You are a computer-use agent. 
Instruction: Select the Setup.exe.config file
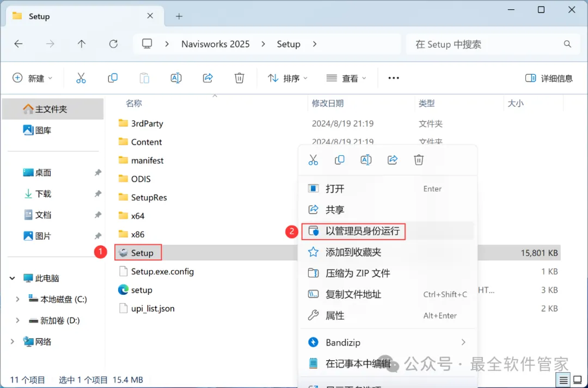tap(156, 271)
